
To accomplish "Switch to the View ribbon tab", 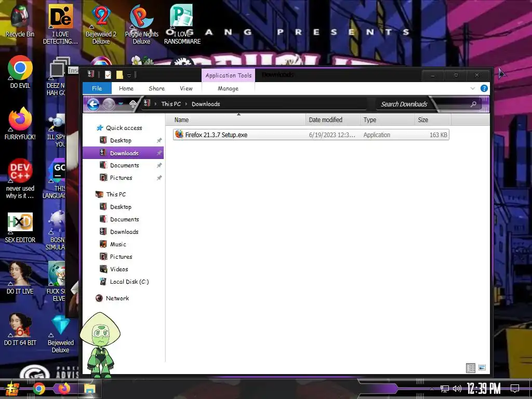I will (186, 88).
